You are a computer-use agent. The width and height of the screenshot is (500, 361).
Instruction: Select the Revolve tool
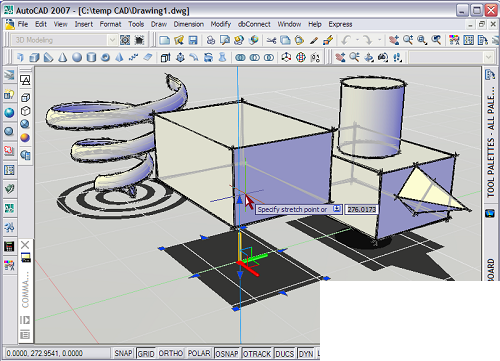point(208,57)
